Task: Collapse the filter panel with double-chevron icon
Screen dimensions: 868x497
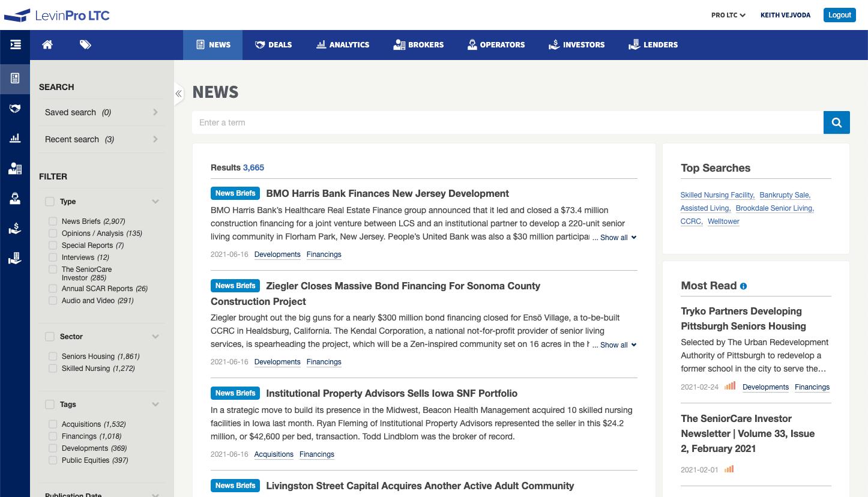Action: [x=178, y=94]
